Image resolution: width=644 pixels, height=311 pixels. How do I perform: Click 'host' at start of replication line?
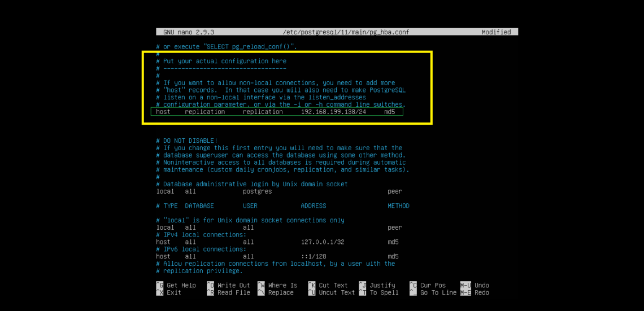coord(163,112)
